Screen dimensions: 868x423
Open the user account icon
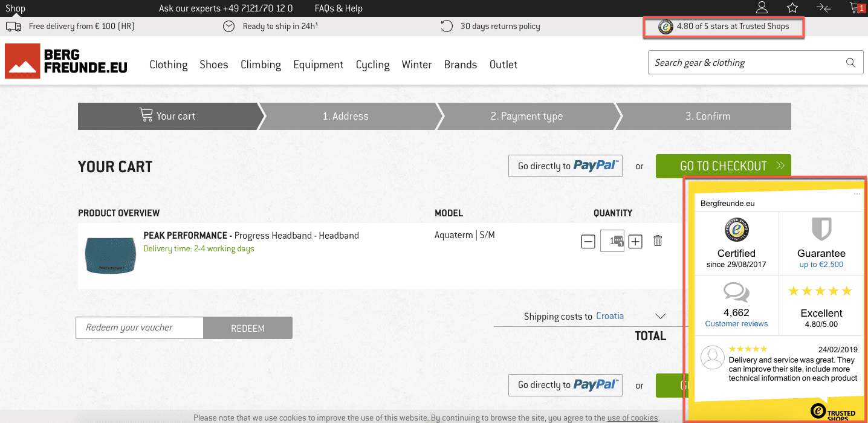(x=761, y=8)
